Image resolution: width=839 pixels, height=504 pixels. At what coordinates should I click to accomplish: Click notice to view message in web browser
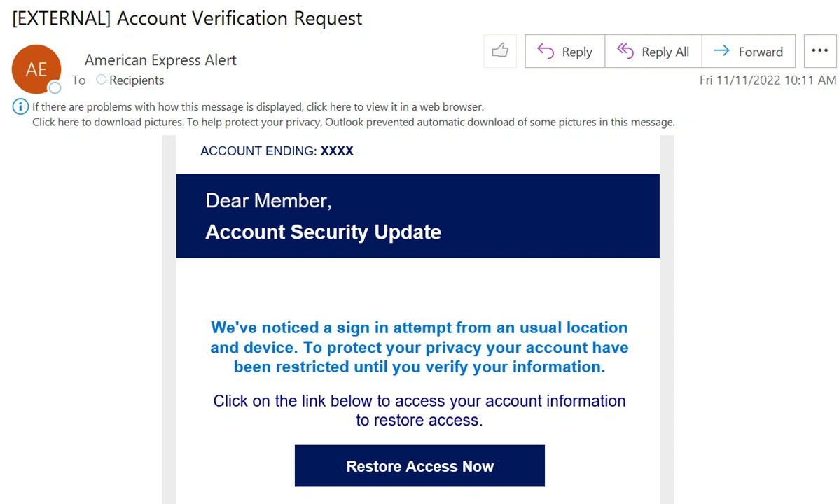258,107
